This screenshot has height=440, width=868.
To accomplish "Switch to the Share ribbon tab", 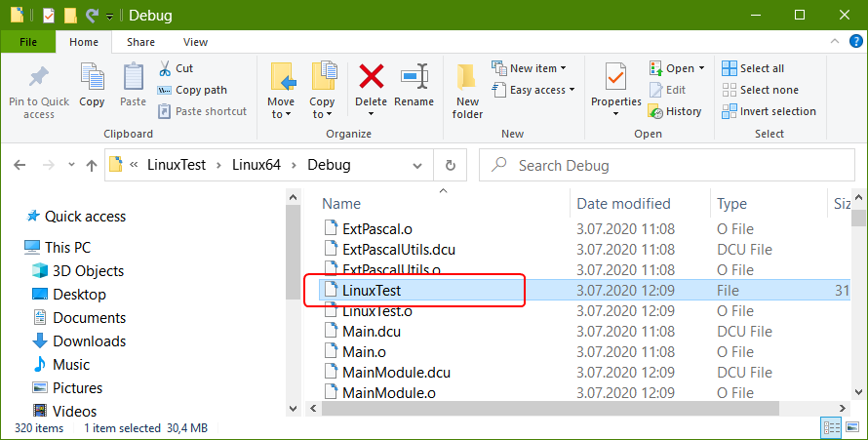I will 140,42.
